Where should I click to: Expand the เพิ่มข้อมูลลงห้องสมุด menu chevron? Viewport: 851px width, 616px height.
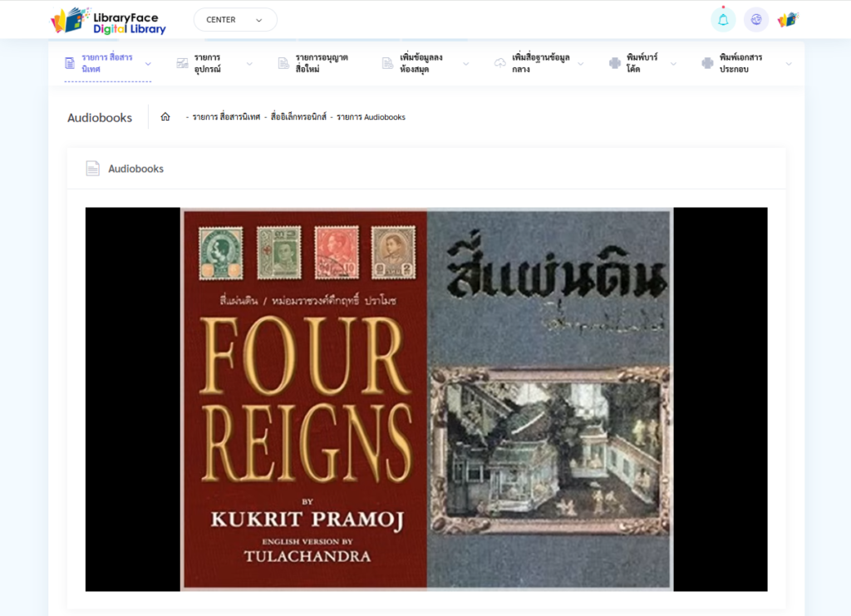click(465, 63)
